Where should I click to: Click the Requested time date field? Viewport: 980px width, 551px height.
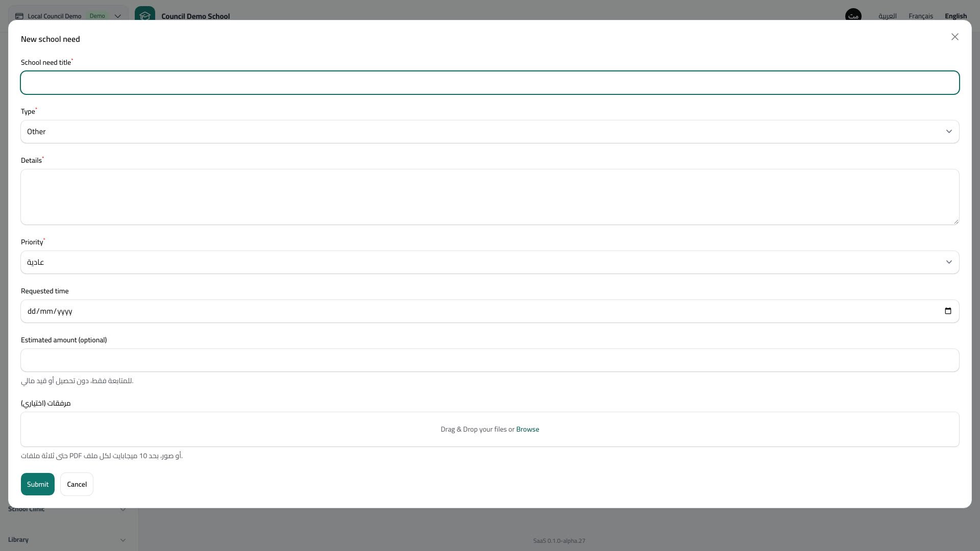coord(490,311)
